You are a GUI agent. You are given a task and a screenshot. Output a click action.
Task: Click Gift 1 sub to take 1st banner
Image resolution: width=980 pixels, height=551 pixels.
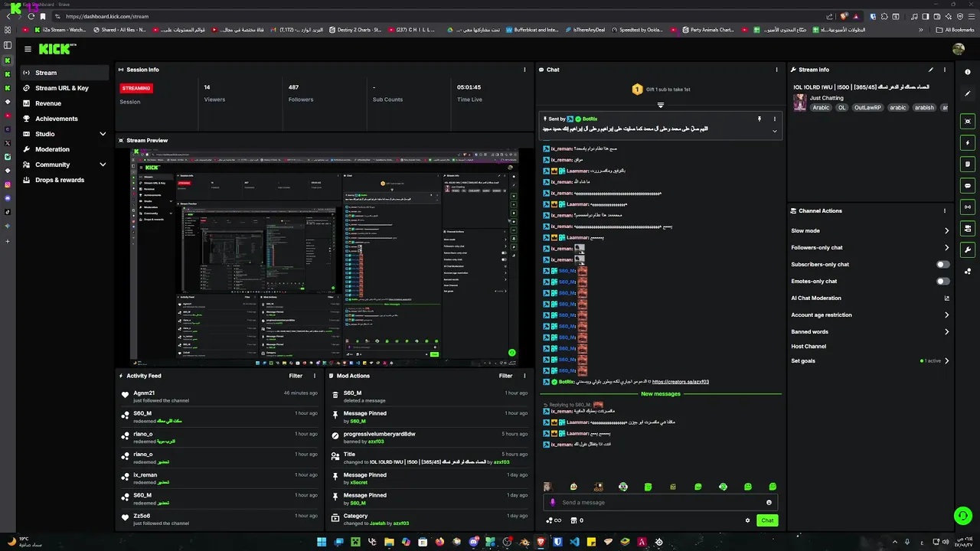click(660, 90)
